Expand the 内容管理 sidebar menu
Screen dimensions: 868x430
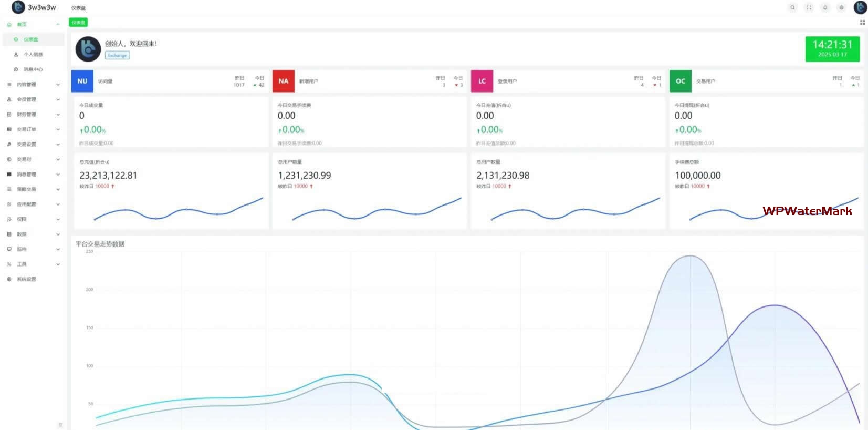[x=32, y=85]
